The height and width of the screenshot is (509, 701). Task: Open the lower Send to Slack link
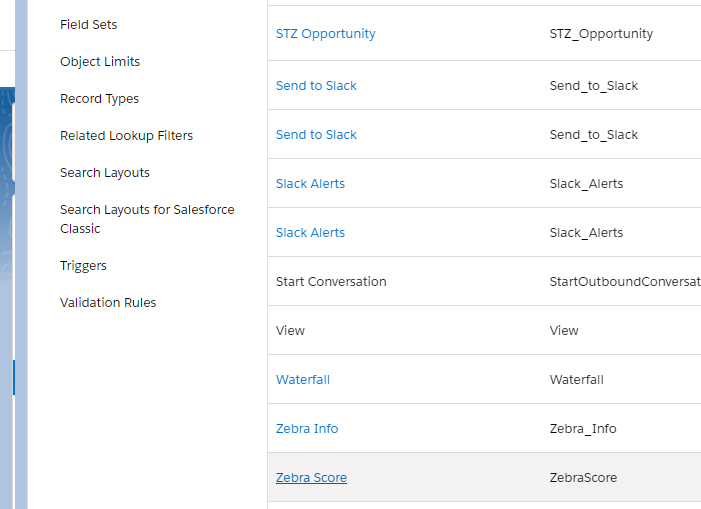316,135
